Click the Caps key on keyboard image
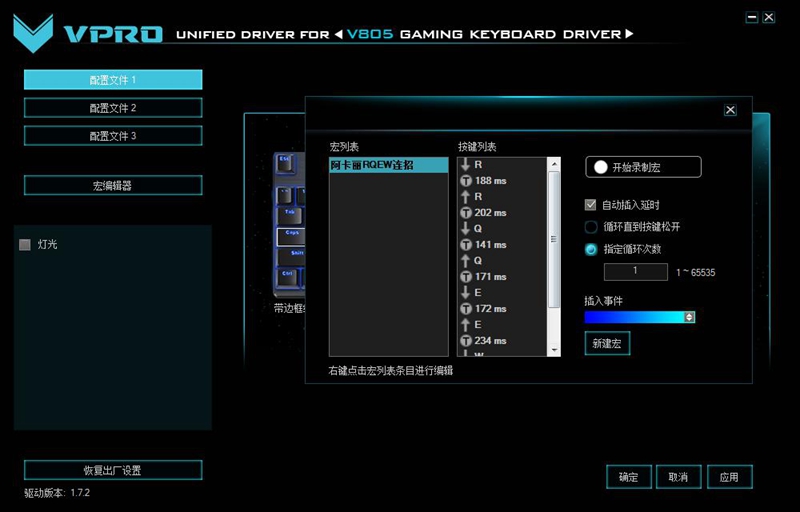Image resolution: width=800 pixels, height=512 pixels. pyautogui.click(x=291, y=237)
